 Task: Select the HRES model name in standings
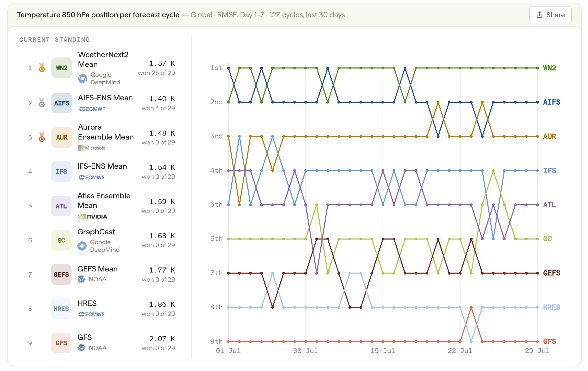[87, 303]
